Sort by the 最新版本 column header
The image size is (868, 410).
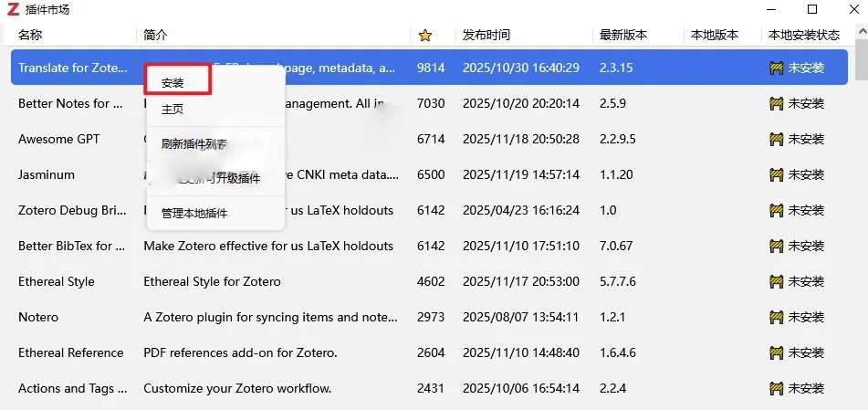(x=623, y=35)
